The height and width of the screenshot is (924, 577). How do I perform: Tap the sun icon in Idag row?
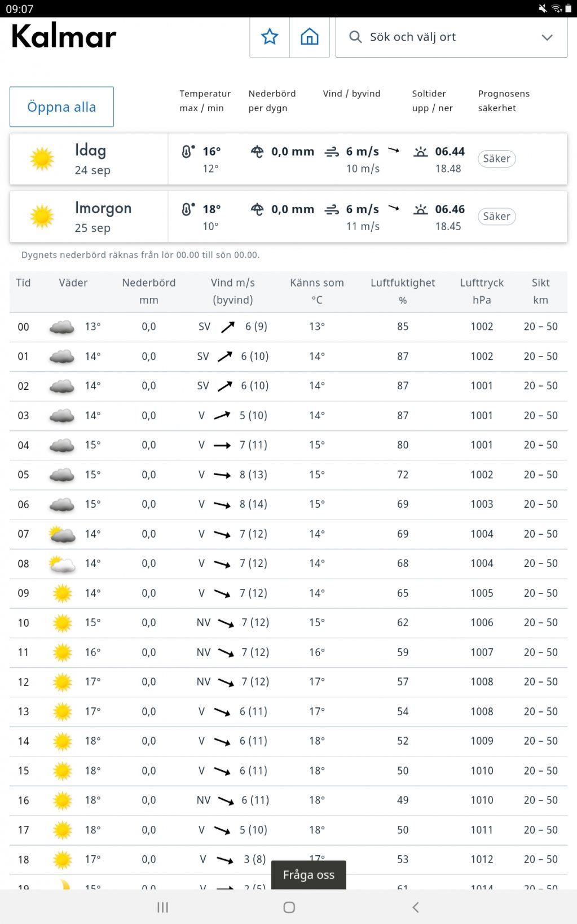[42, 159]
